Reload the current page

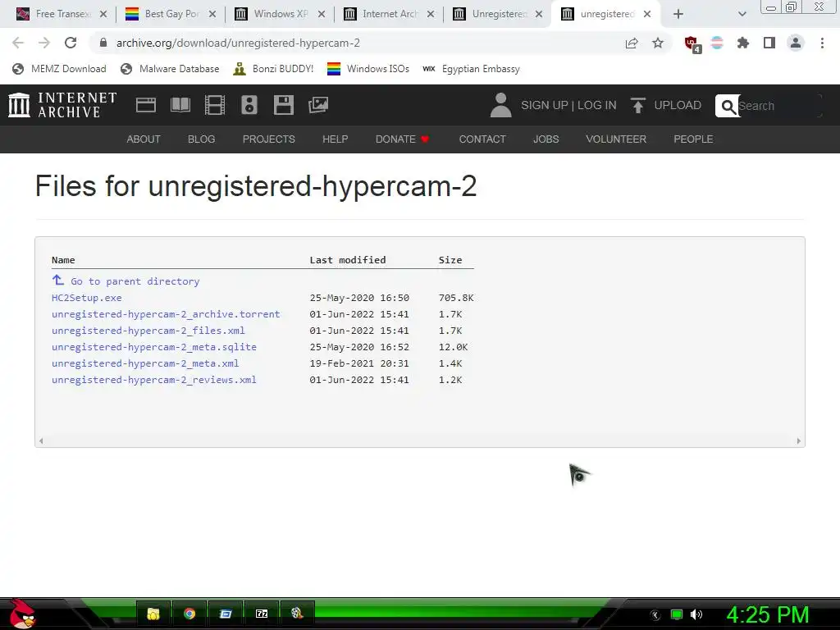(x=71, y=43)
